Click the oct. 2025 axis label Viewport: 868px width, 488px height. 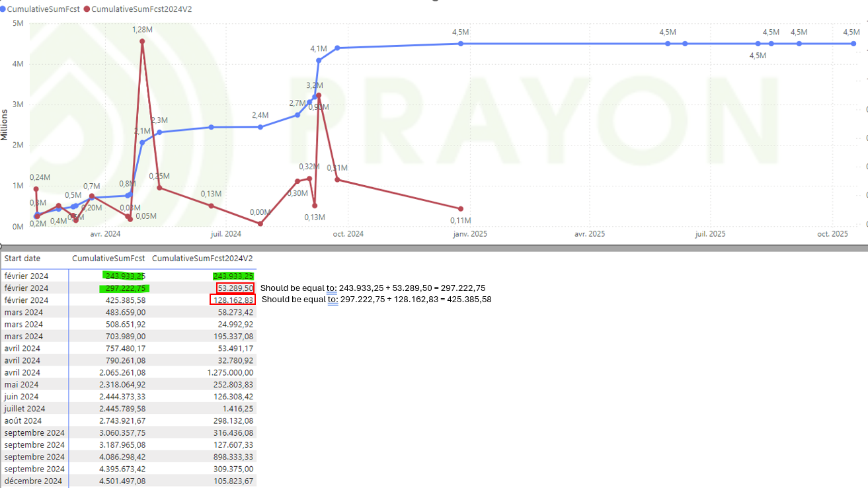[x=832, y=234]
